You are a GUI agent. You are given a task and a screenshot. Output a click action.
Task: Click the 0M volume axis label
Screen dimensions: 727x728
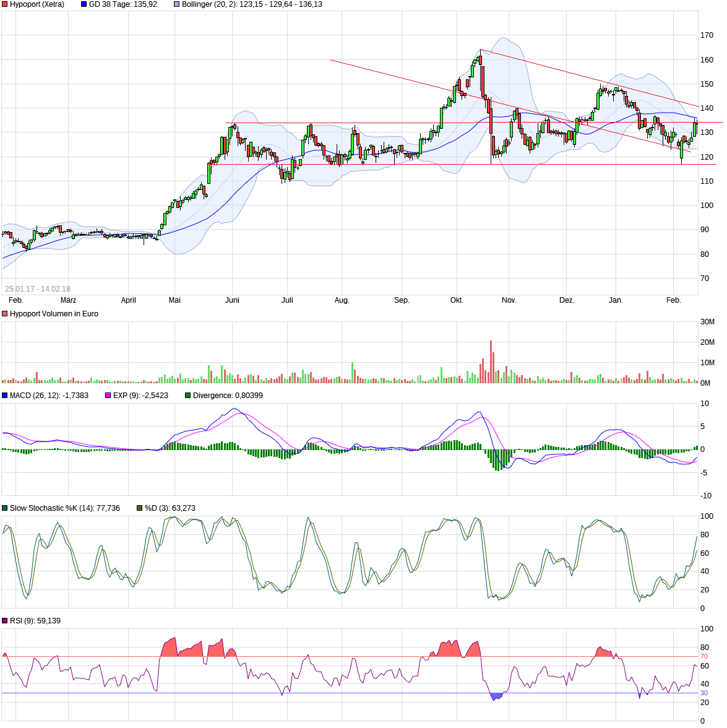coord(705,383)
